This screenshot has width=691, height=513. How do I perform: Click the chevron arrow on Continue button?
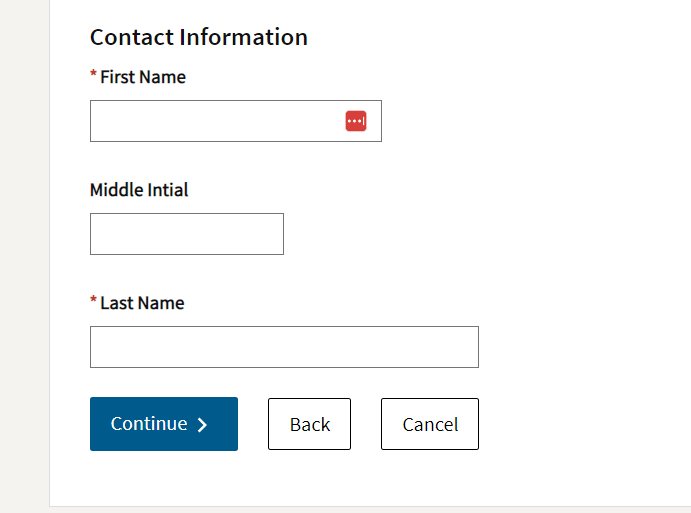click(202, 425)
